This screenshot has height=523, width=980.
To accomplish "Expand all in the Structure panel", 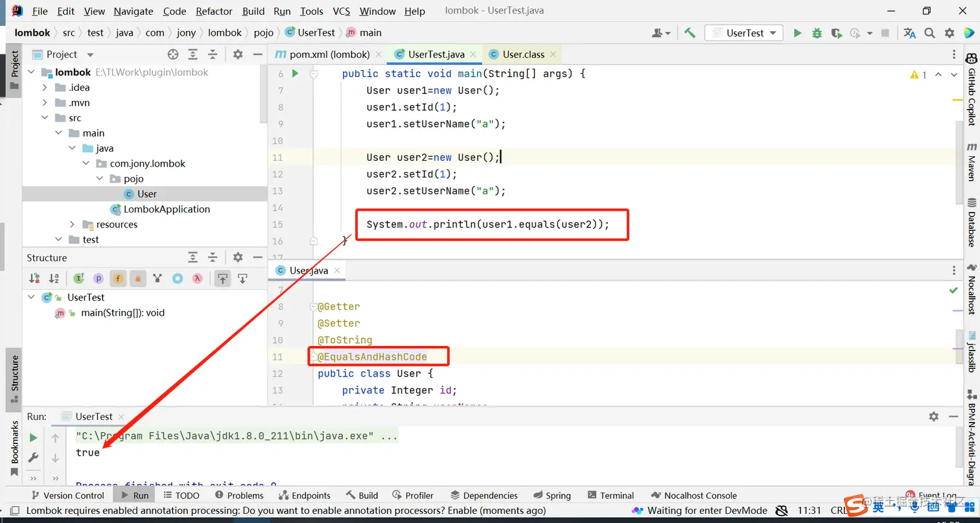I will 193,257.
